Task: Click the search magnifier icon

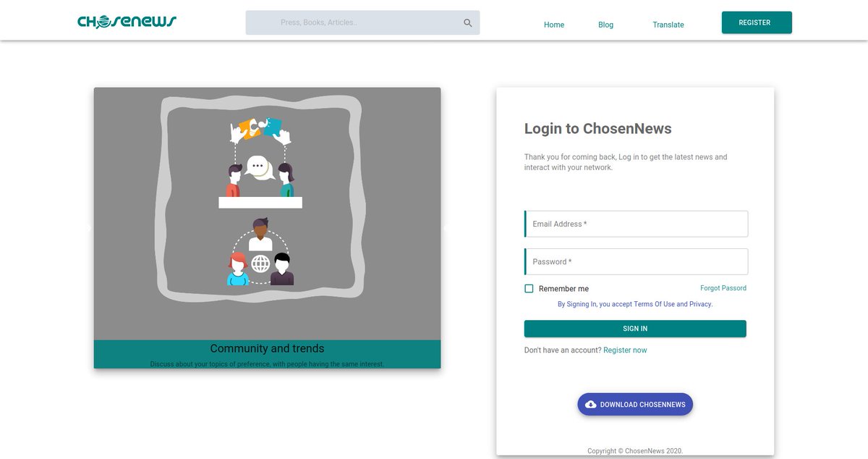Action: coord(467,22)
